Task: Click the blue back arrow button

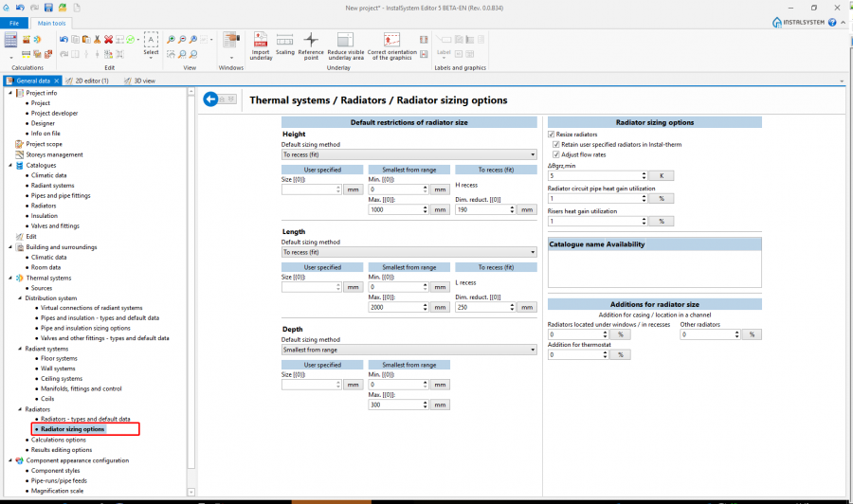Action: click(211, 99)
